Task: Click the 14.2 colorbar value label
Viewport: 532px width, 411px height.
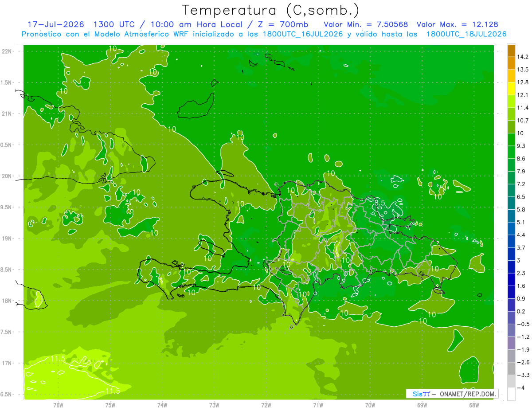Action: point(522,57)
